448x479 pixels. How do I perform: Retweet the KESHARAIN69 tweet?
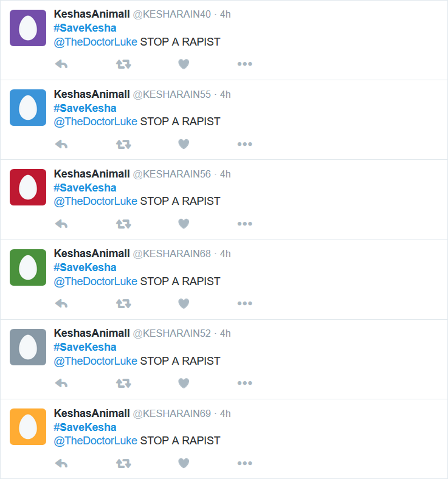[123, 463]
